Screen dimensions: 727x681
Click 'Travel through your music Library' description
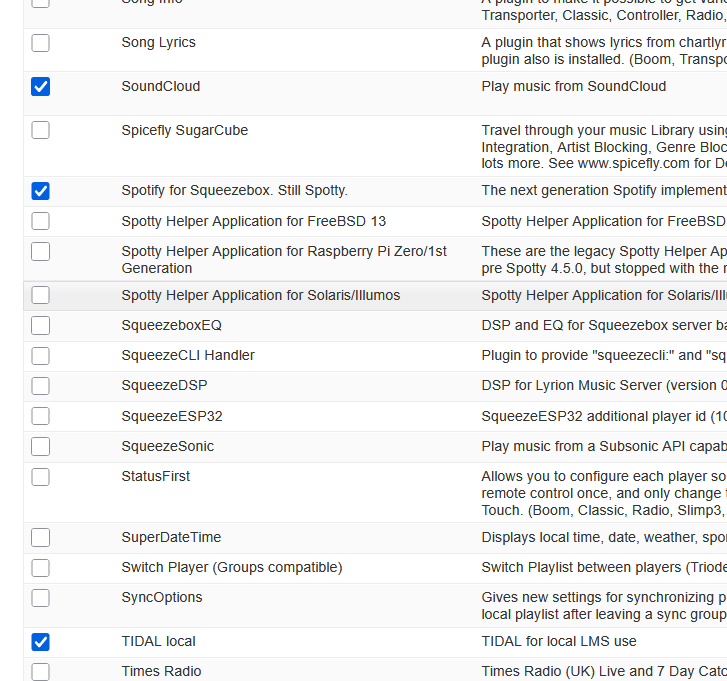(x=604, y=147)
